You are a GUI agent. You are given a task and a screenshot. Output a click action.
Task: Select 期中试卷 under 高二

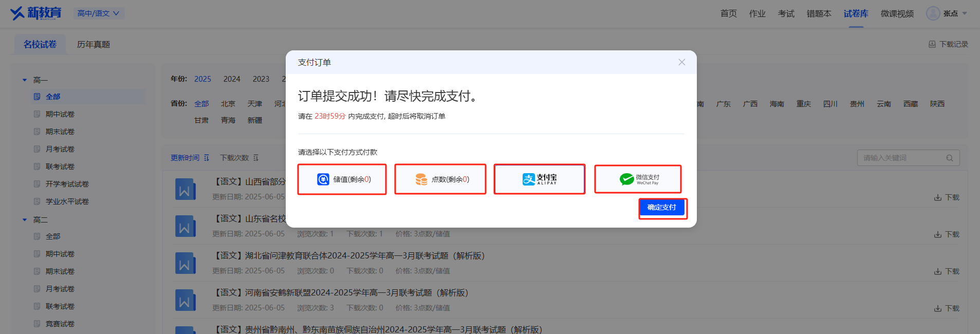[x=60, y=254]
